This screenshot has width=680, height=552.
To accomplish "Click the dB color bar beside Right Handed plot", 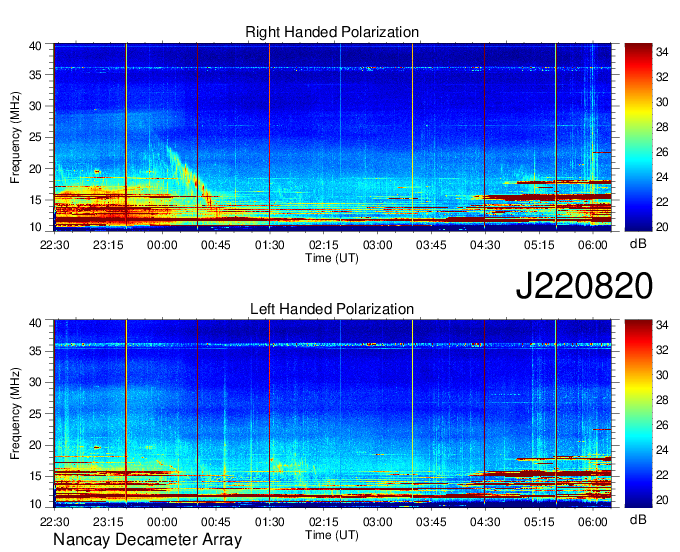I will click(x=638, y=137).
